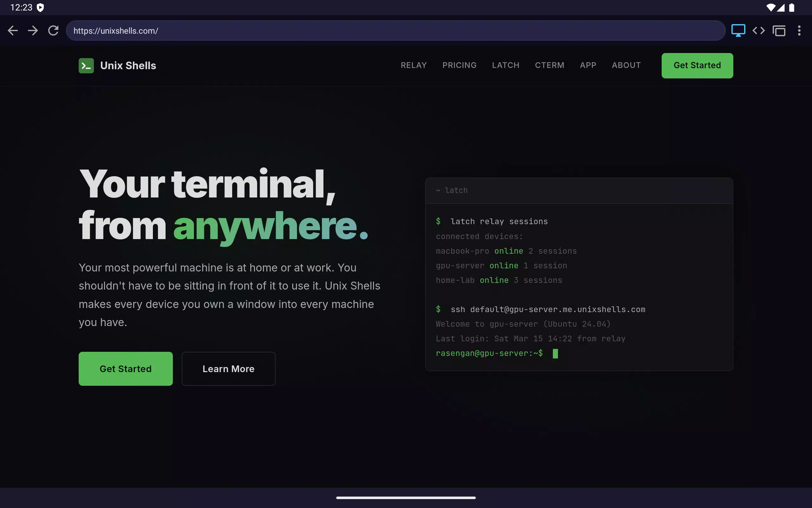Click the status bar clock 12:23
Screen dimensions: 812x508
click(x=21, y=7)
